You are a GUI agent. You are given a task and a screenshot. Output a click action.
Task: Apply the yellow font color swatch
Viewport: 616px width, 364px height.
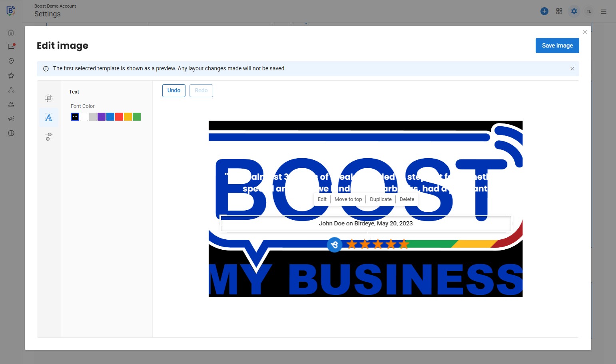click(128, 117)
